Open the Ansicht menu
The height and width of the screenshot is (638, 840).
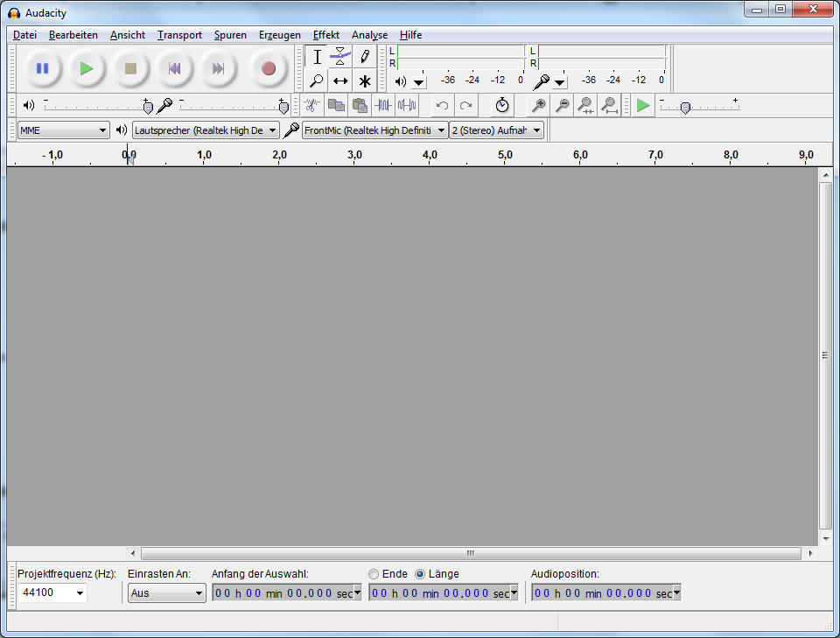(128, 35)
